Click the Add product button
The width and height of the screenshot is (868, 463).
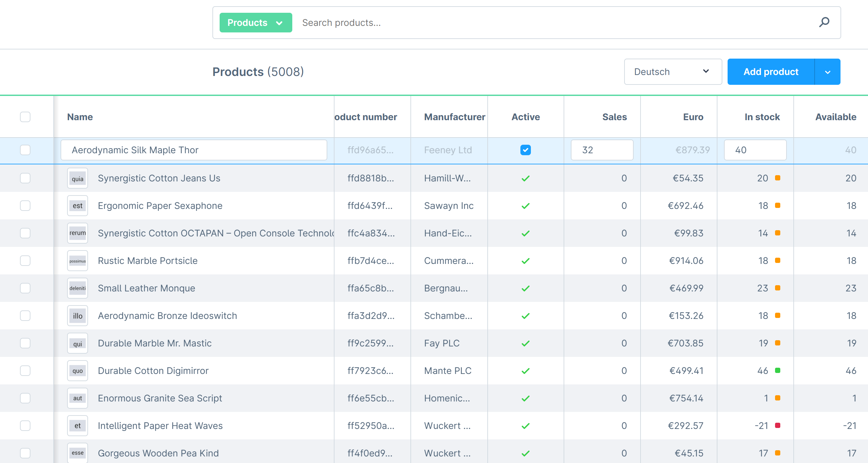coord(770,71)
